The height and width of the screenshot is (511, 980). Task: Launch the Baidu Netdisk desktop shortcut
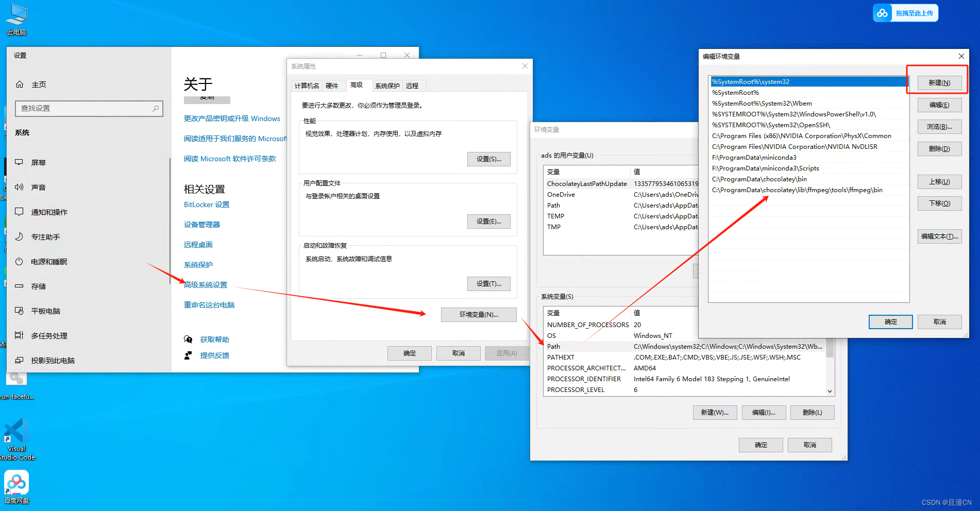click(x=16, y=487)
